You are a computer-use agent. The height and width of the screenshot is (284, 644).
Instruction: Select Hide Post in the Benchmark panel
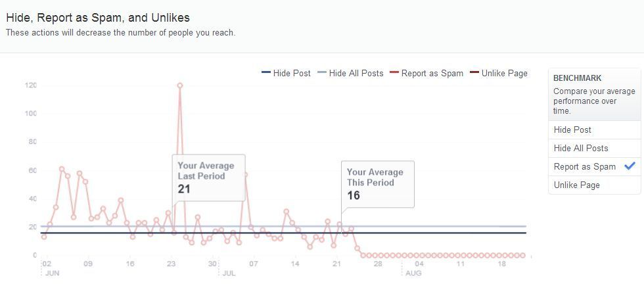(x=572, y=130)
